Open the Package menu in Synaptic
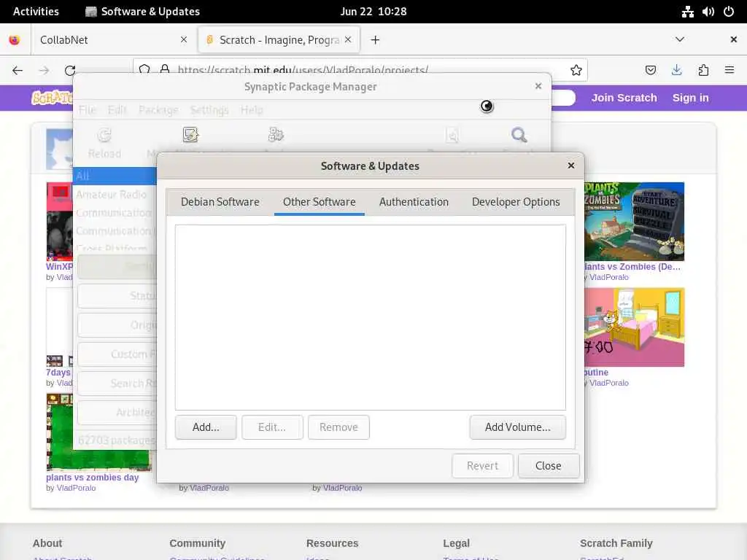Image resolution: width=747 pixels, height=560 pixels. pos(158,110)
